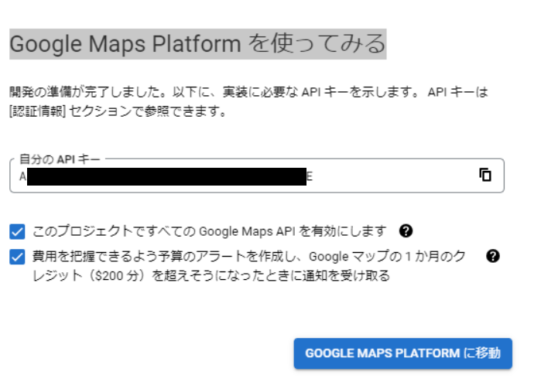Viewport: 541px width, 392px height.
Task: Click the 自分の API キー field label
Action: pos(59,159)
